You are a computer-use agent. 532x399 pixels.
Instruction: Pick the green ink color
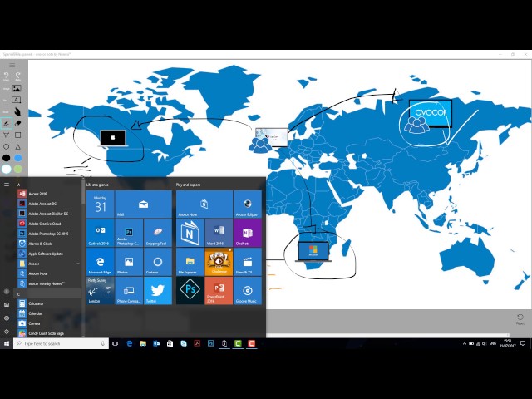(18, 169)
